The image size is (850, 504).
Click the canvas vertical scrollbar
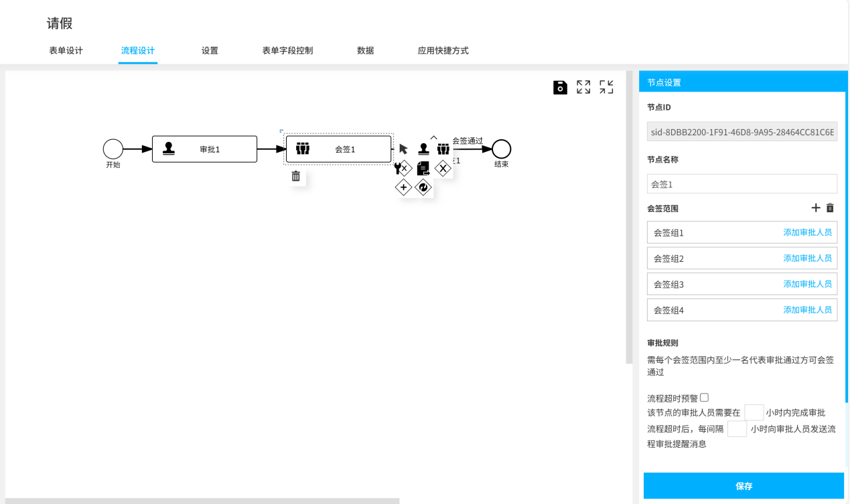pos(629,218)
